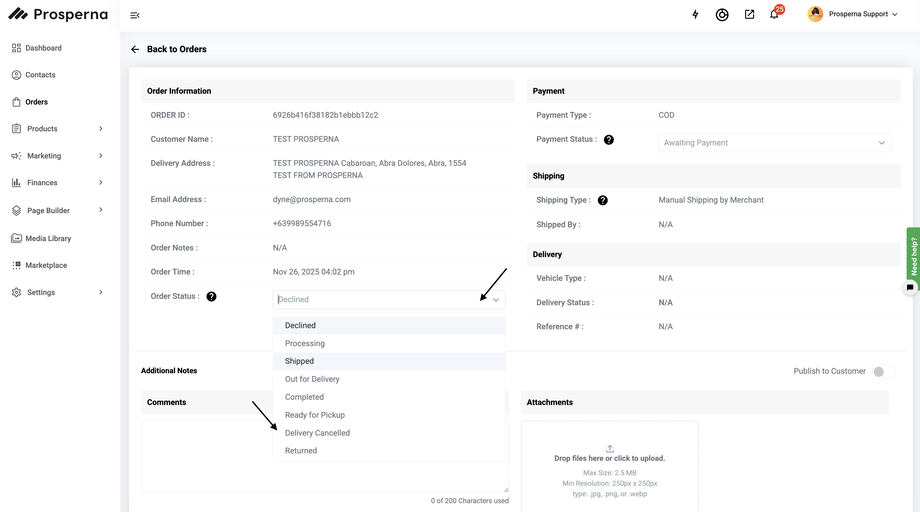The image size is (920, 512).
Task: Click the circular target icon in header
Action: [722, 15]
